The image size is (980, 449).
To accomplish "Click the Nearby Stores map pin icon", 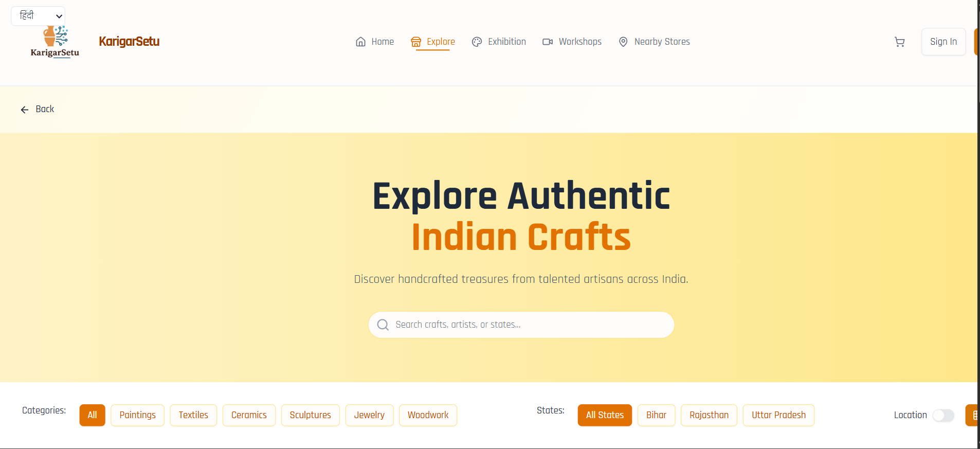I will point(623,42).
